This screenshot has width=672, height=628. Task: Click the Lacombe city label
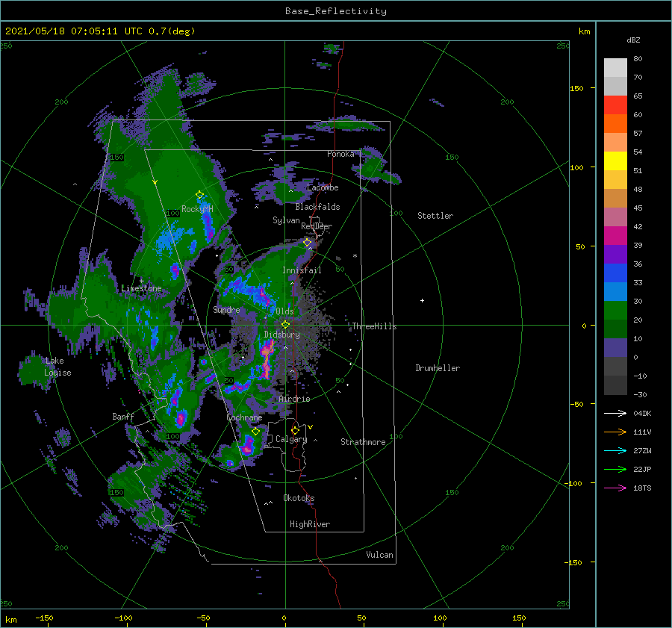pyautogui.click(x=323, y=187)
